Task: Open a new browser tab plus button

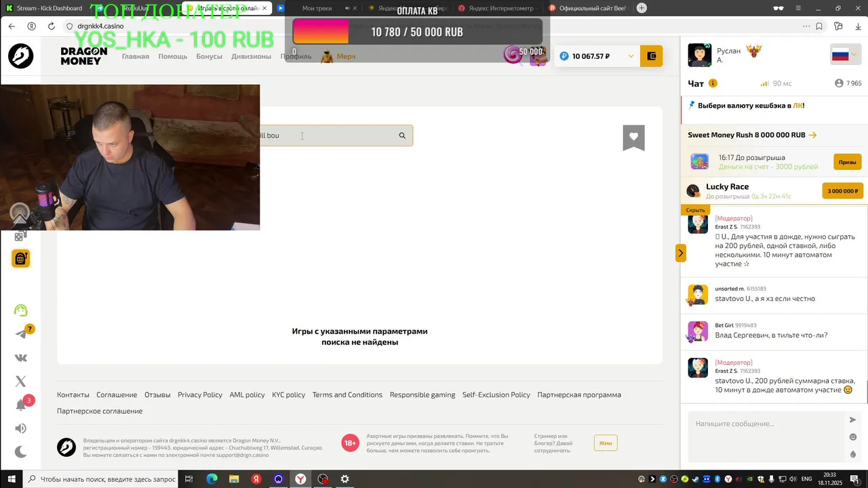Action: point(642,8)
